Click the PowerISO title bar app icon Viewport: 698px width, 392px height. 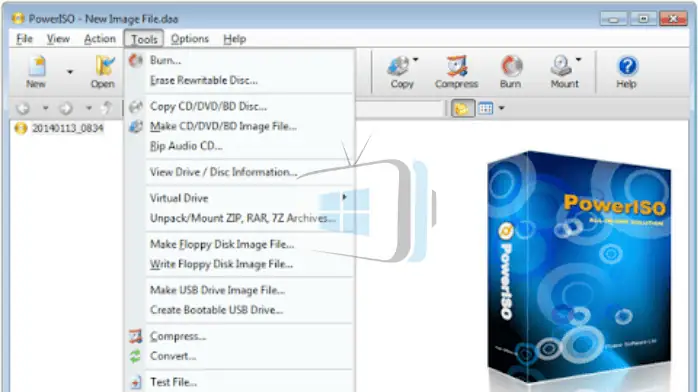pos(18,19)
